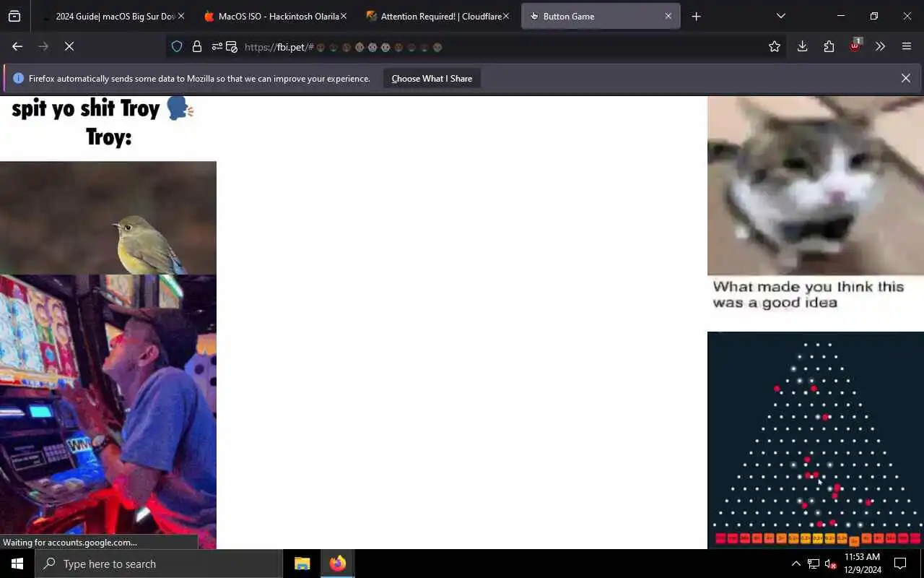924x578 pixels.
Task: Open network status tray icon
Action: pyautogui.click(x=814, y=564)
